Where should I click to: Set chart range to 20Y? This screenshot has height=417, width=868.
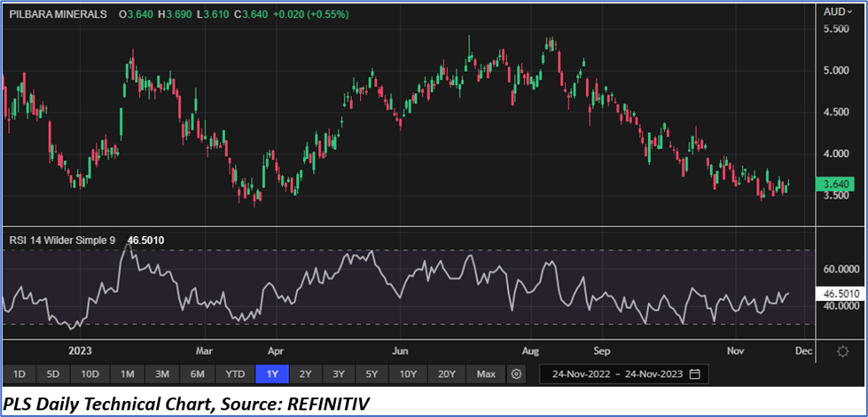pos(446,374)
